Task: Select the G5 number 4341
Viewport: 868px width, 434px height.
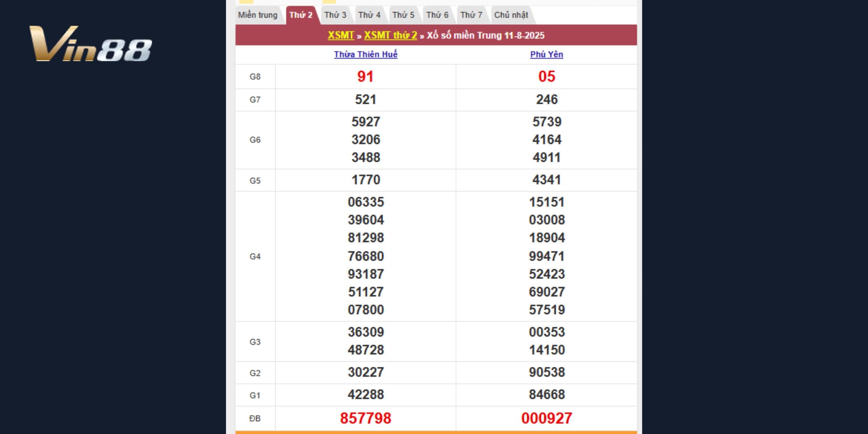Action: (547, 180)
